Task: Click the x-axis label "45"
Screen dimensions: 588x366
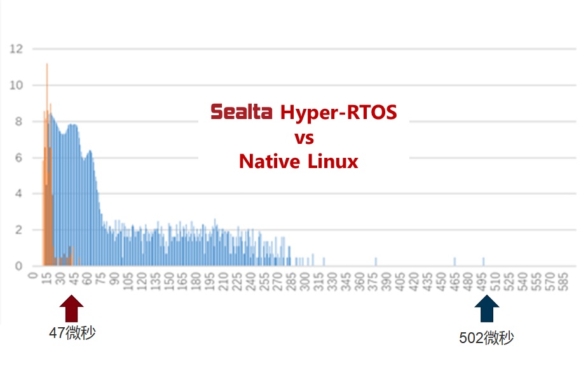Action: click(x=74, y=279)
